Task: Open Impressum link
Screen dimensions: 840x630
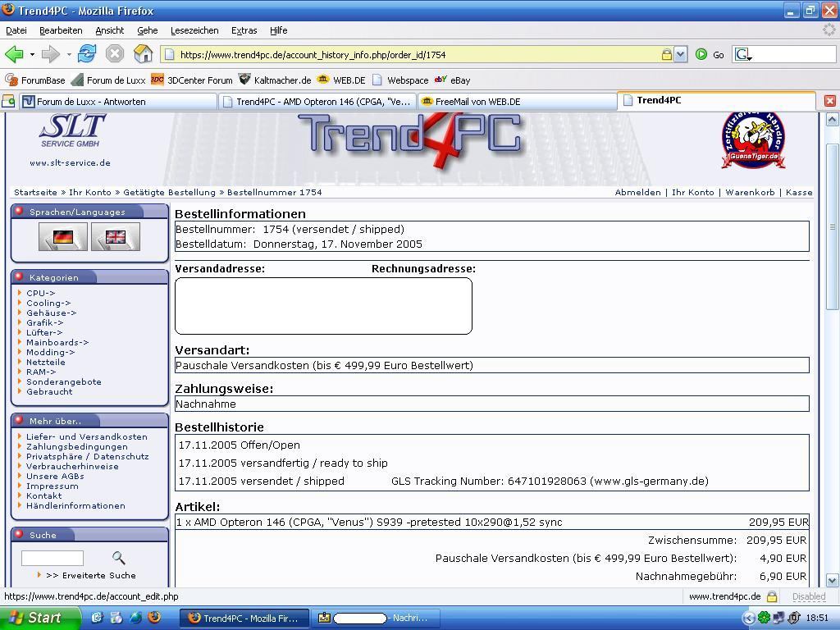Action: point(52,486)
